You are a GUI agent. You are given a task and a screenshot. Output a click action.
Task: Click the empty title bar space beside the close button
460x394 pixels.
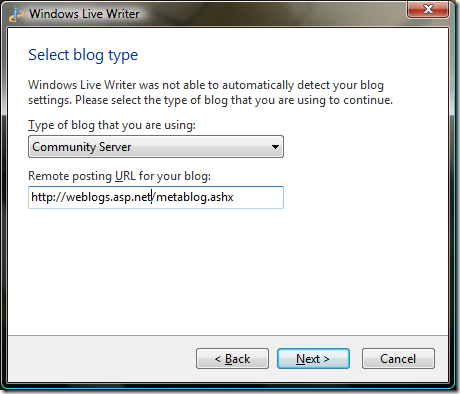(x=272, y=13)
